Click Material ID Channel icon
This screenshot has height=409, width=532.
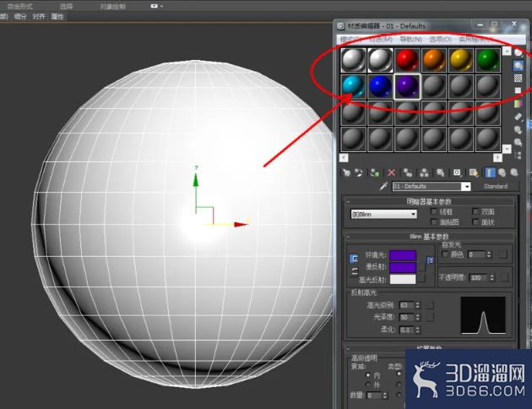(x=457, y=172)
